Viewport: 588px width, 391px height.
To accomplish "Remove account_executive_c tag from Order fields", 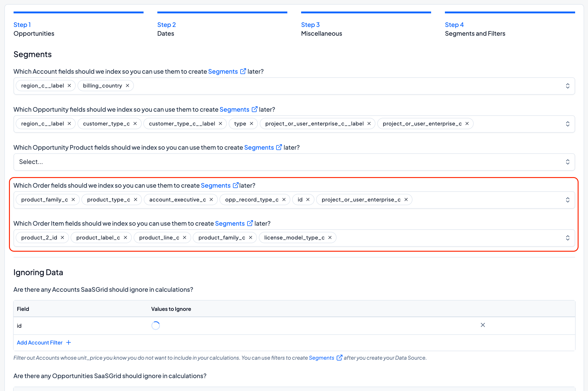I will point(211,199).
